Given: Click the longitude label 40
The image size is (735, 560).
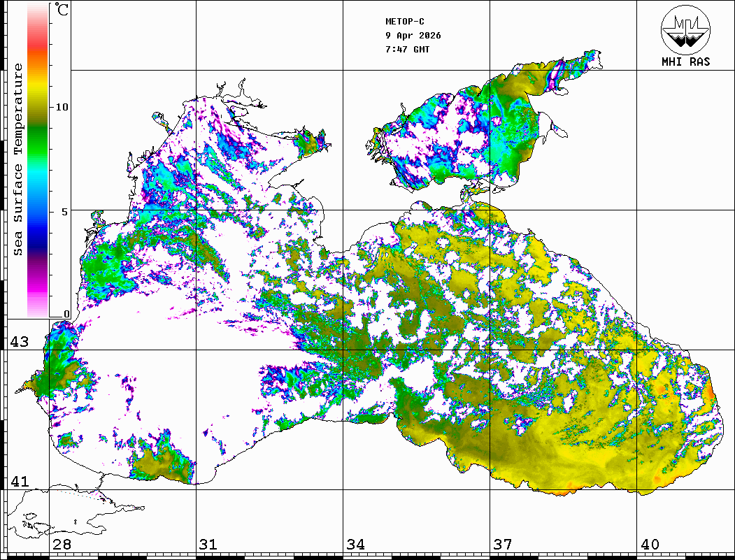Looking at the screenshot, I should pos(649,545).
